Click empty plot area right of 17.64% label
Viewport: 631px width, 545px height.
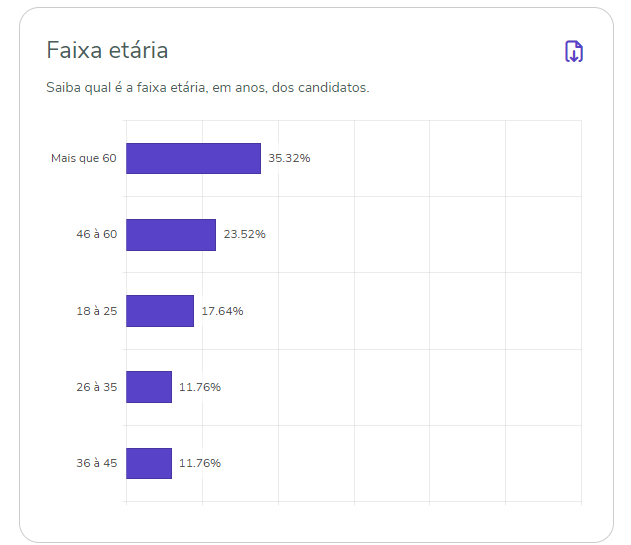(x=420, y=311)
